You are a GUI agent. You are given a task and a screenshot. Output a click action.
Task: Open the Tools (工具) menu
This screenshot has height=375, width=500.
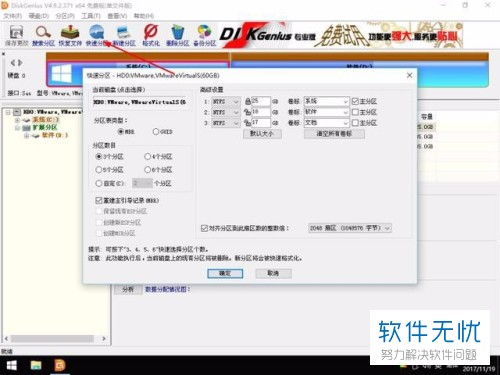pyautogui.click(x=91, y=16)
